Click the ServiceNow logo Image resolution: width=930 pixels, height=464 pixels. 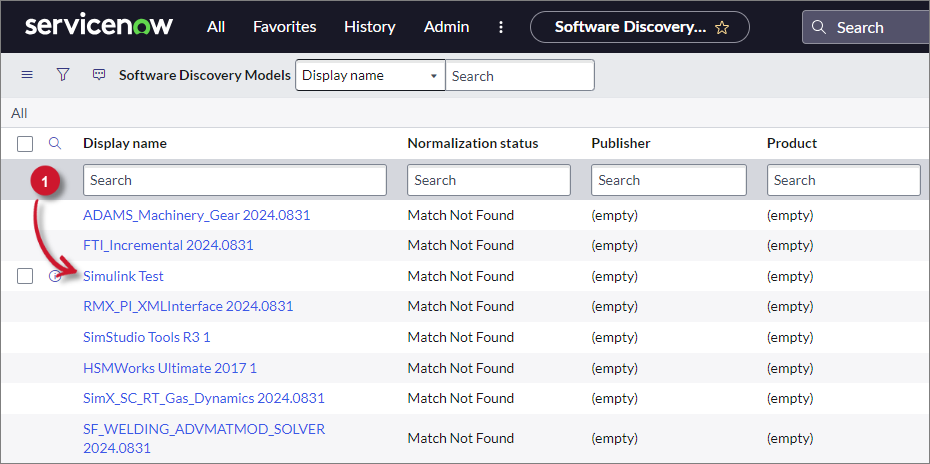[99, 26]
